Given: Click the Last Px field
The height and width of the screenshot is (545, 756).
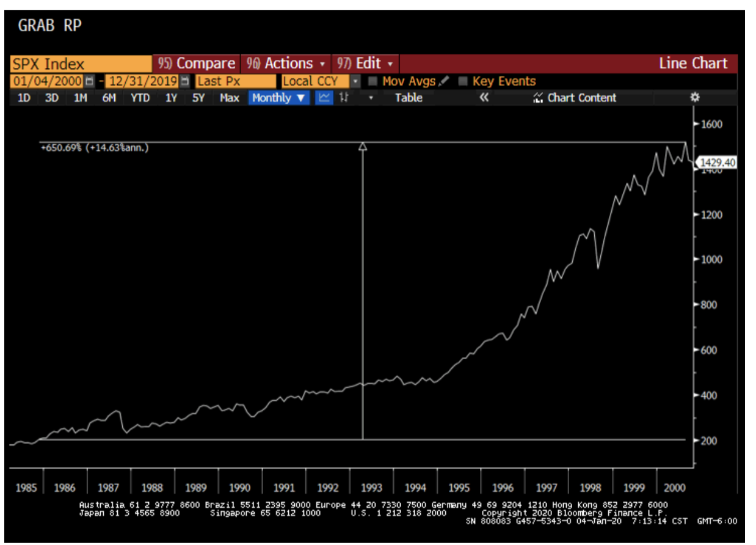Looking at the screenshot, I should click(235, 81).
